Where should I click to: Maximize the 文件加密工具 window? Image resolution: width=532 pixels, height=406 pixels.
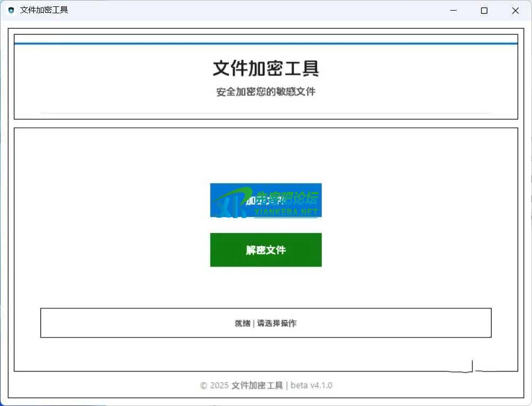coord(484,10)
